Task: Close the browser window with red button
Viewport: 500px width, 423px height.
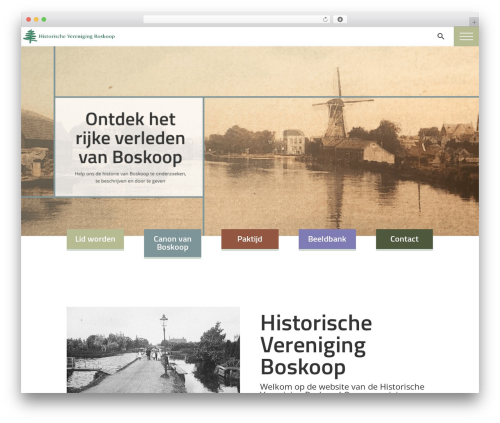Action: pyautogui.click(x=29, y=19)
